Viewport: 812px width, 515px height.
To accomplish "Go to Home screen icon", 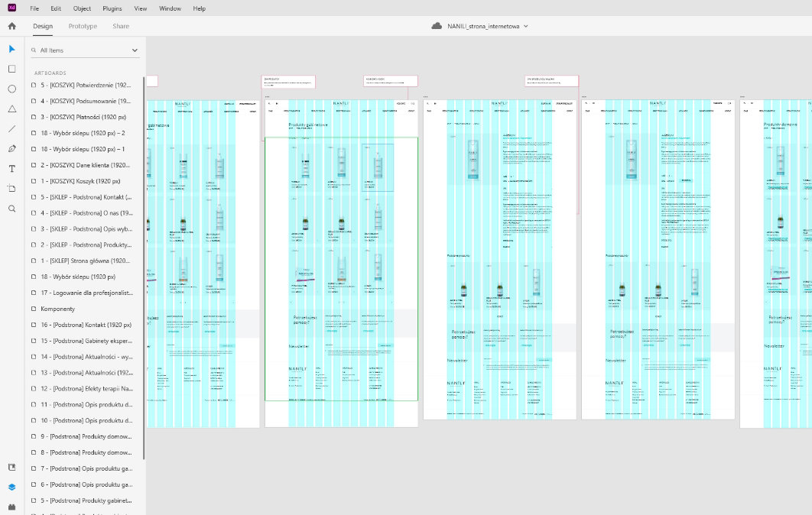I will [11, 26].
